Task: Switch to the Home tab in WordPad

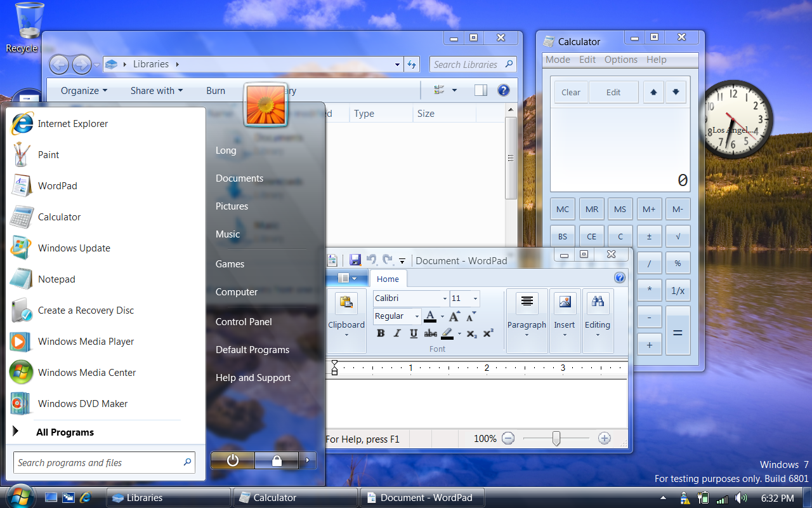Action: (x=388, y=278)
